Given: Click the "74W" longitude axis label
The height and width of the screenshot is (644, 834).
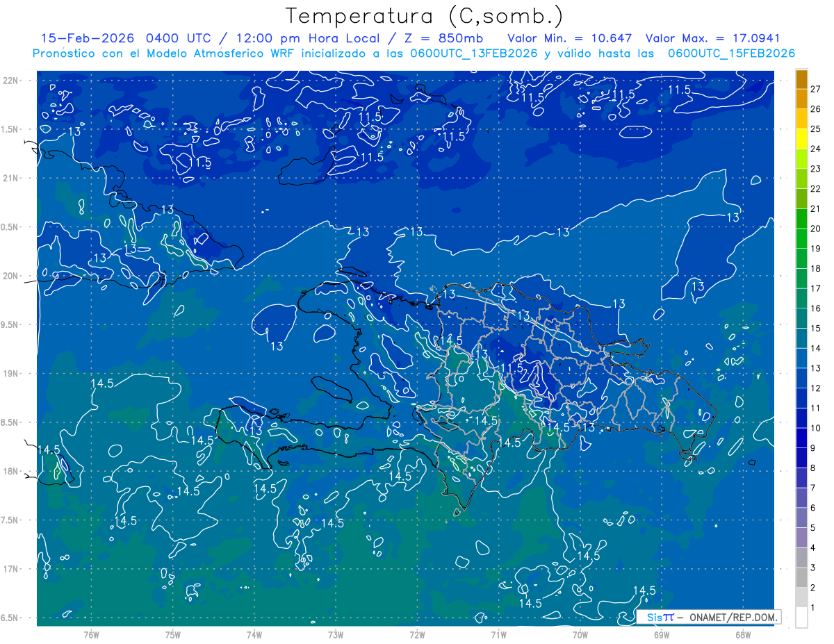Looking at the screenshot, I should click(254, 634).
